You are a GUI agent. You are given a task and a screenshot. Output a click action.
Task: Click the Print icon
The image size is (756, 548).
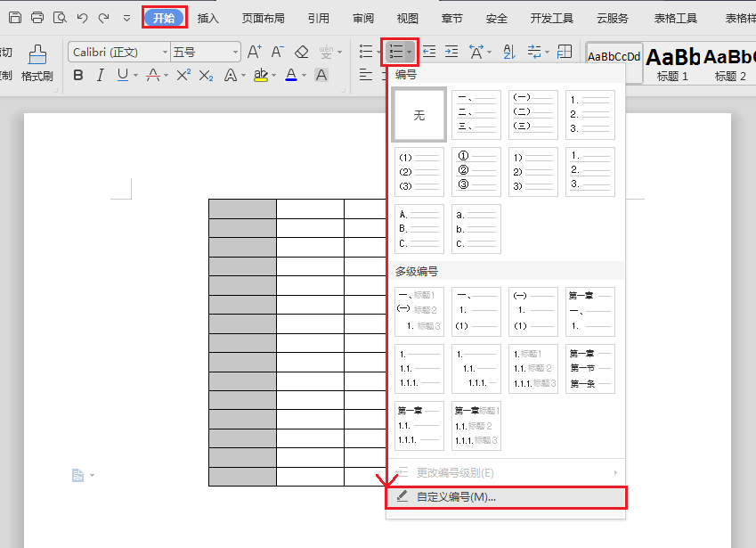click(x=37, y=18)
